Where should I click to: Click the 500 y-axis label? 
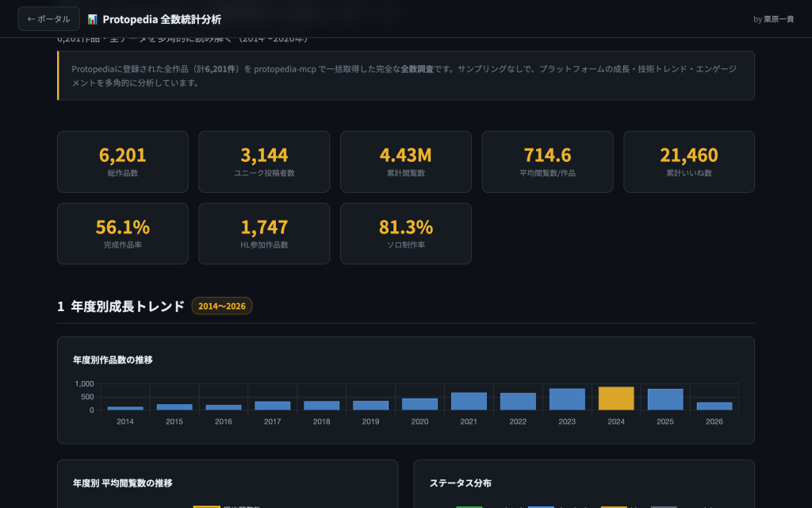[x=87, y=397]
